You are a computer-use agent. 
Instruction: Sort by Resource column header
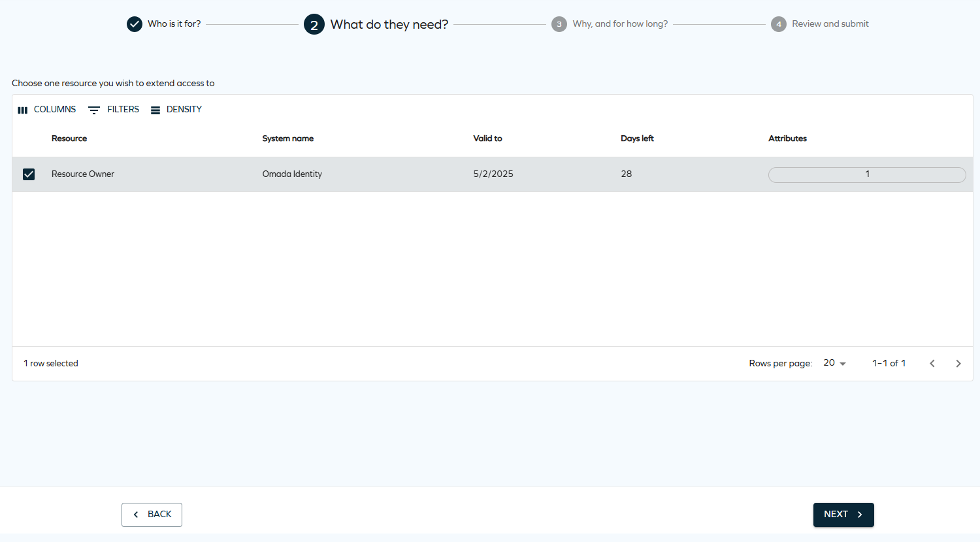(69, 138)
